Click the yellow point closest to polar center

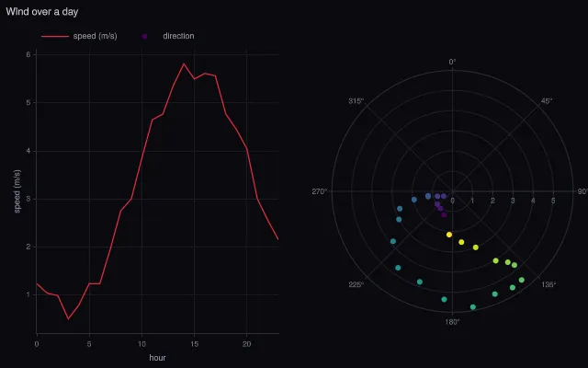pyautogui.click(x=449, y=235)
